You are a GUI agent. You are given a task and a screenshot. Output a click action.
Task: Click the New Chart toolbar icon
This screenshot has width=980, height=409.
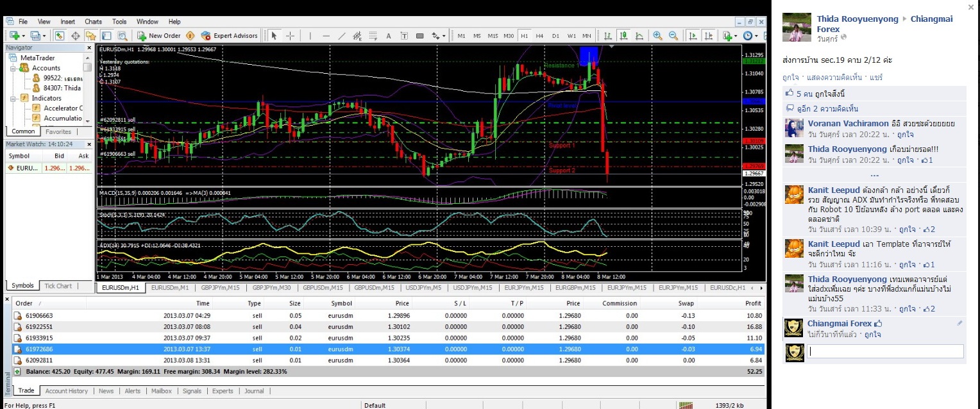pyautogui.click(x=15, y=36)
